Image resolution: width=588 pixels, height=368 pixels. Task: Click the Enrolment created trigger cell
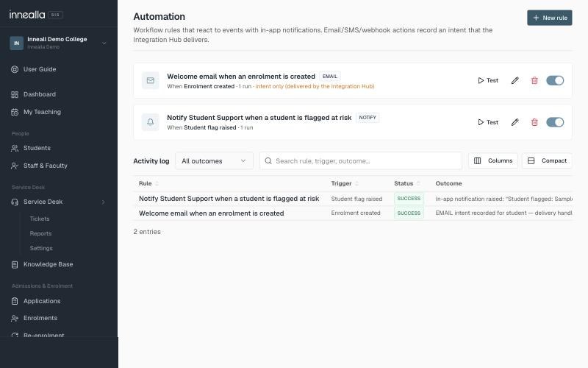click(356, 213)
